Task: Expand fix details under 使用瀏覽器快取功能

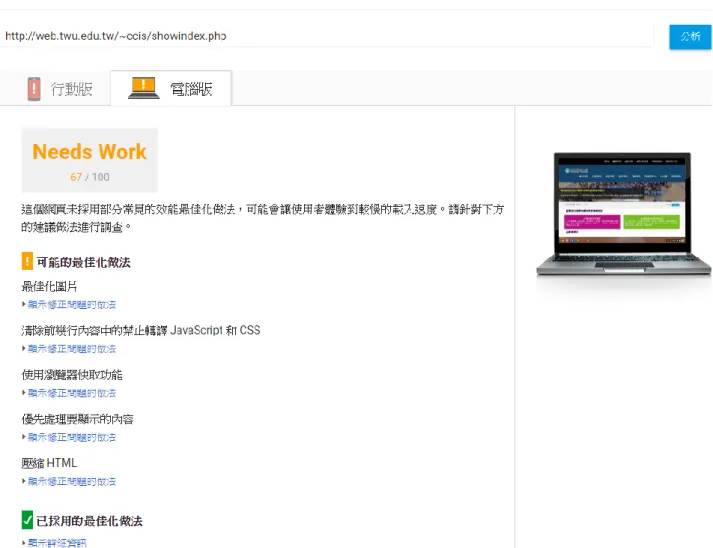Action: click(x=71, y=393)
